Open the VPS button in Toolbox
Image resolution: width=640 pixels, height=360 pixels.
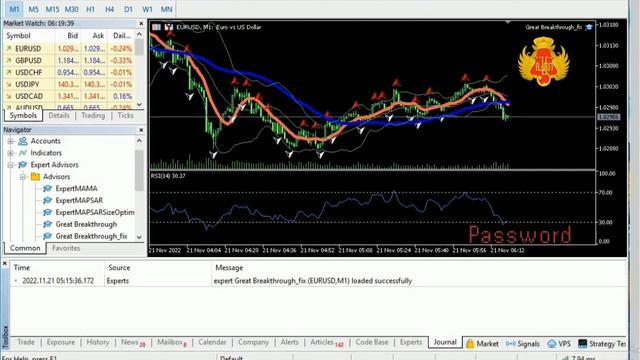(x=559, y=344)
